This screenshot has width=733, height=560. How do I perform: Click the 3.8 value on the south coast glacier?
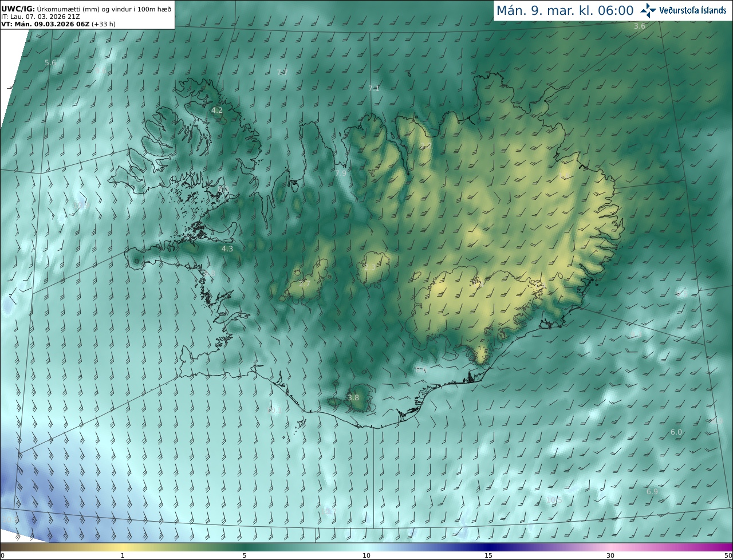click(353, 397)
